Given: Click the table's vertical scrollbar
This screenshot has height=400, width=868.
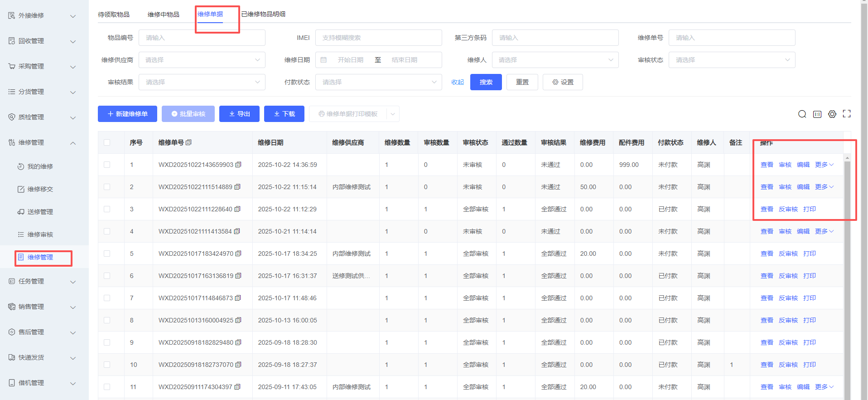Looking at the screenshot, I should tap(847, 272).
